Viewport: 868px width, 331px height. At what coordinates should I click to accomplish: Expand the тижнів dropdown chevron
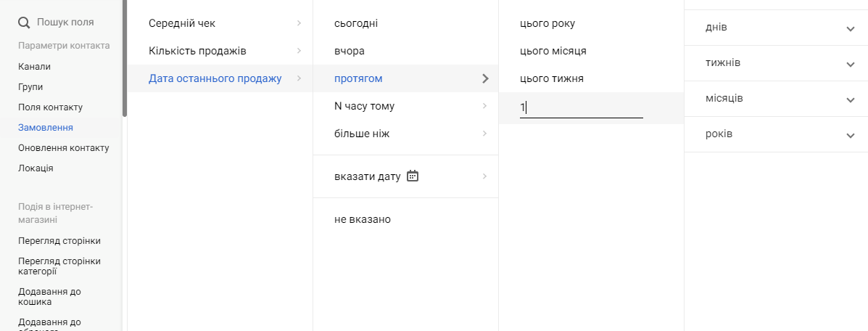coord(851,64)
